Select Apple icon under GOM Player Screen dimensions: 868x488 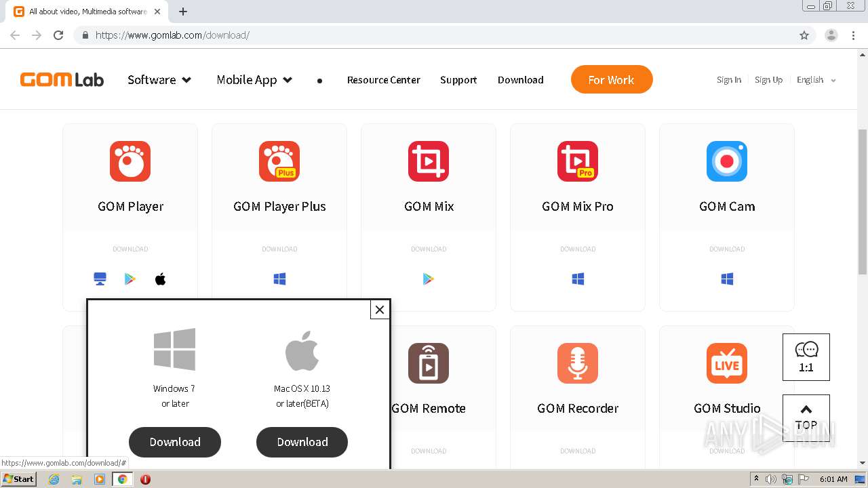(x=161, y=279)
